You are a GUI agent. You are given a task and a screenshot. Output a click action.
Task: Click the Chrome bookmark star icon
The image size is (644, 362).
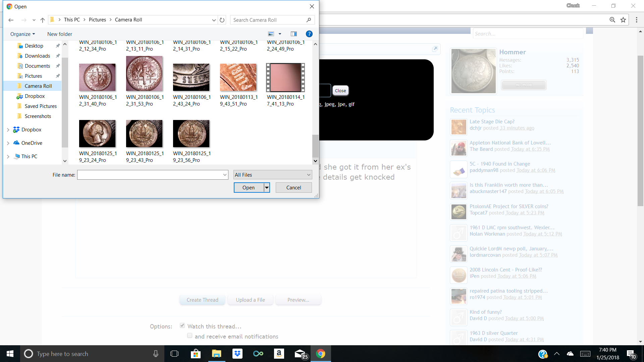click(623, 20)
